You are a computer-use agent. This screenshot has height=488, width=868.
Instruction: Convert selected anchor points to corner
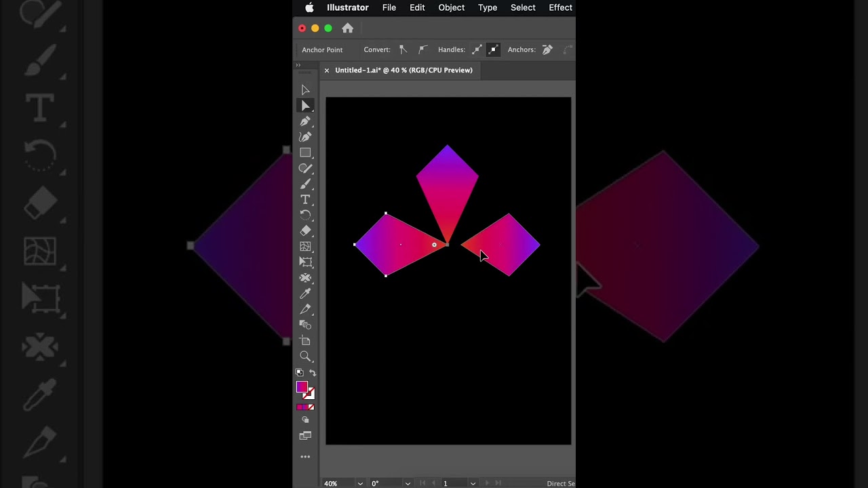tap(403, 49)
